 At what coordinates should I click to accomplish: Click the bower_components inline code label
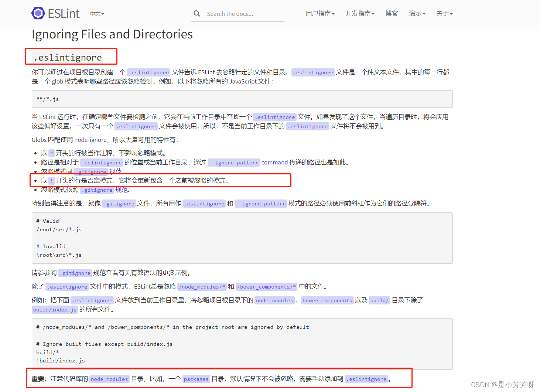click(x=327, y=300)
